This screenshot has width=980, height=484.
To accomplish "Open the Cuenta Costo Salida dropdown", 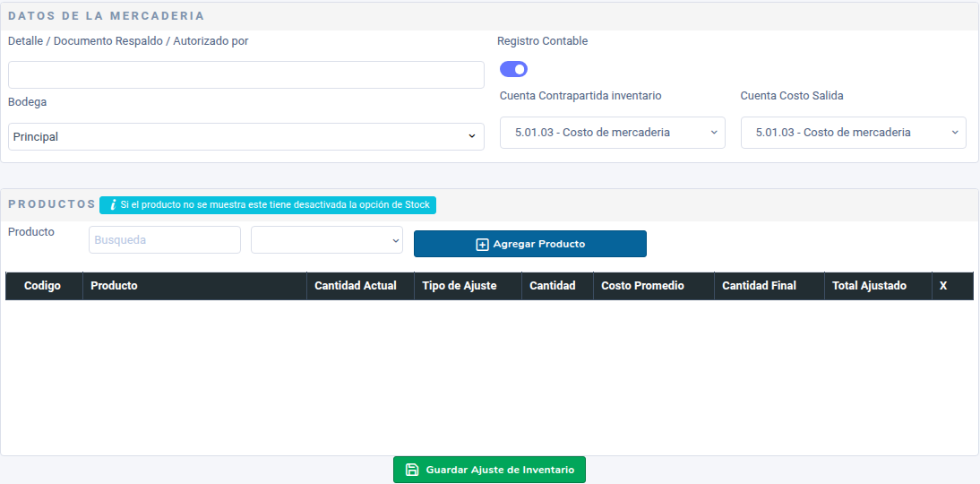I will pos(853,133).
